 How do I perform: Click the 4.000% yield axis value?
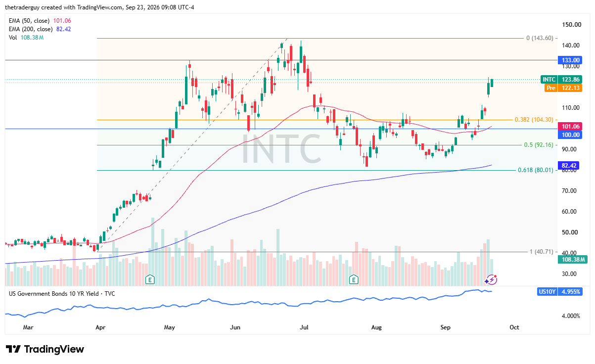(571, 316)
